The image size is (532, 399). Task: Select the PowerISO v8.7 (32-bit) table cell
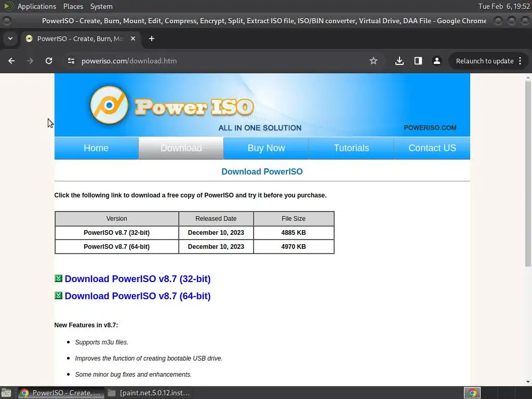click(117, 233)
